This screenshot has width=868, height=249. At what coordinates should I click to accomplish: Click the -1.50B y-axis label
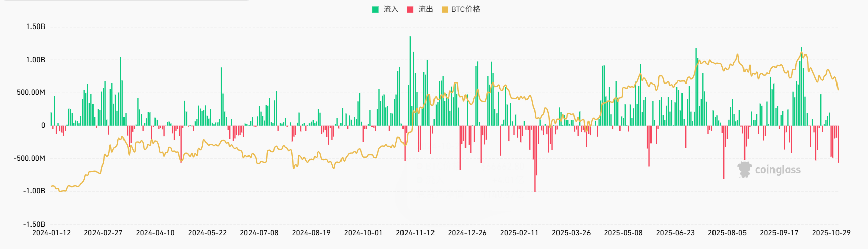coord(34,224)
